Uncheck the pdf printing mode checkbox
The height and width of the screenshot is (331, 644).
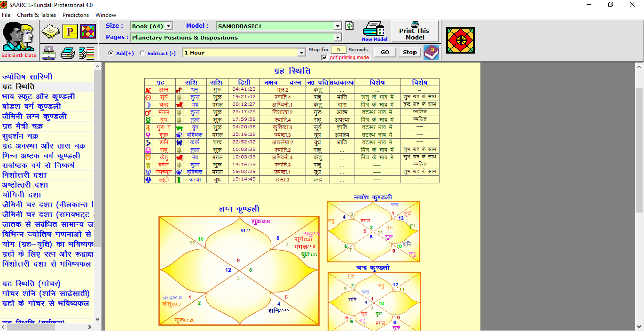pyautogui.click(x=324, y=57)
